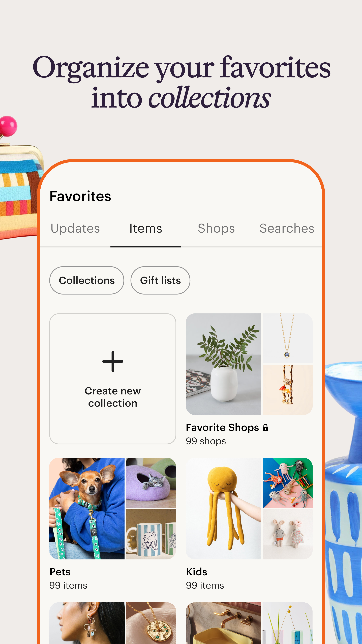The width and height of the screenshot is (362, 644).
Task: Open the yellow octopus plush image
Action: point(223,508)
